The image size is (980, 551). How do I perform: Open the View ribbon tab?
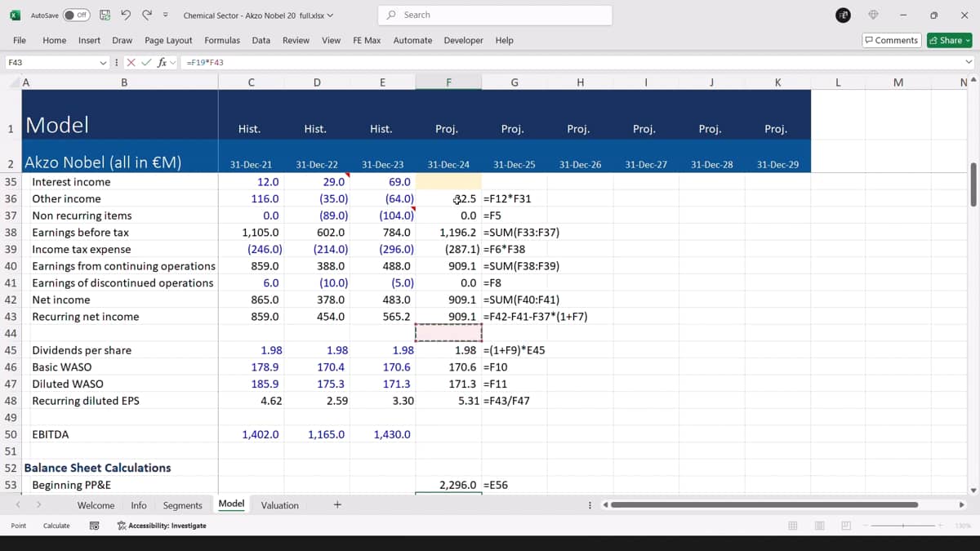[x=332, y=40]
